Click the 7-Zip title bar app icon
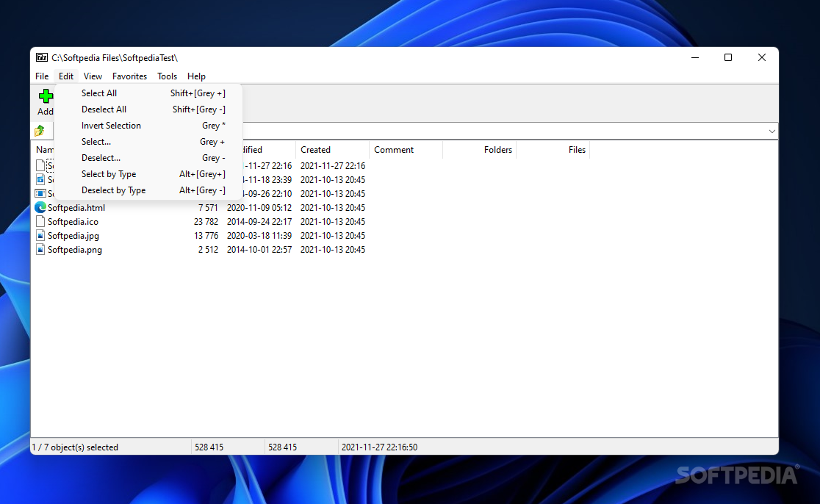Image resolution: width=820 pixels, height=504 pixels. pos(42,57)
